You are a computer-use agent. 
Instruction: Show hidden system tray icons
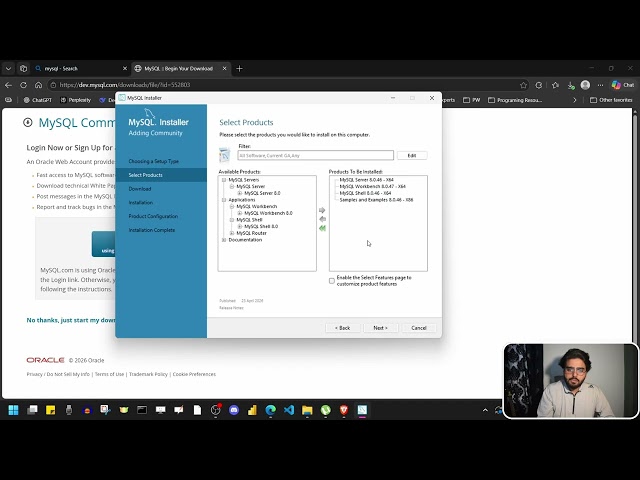(485, 410)
